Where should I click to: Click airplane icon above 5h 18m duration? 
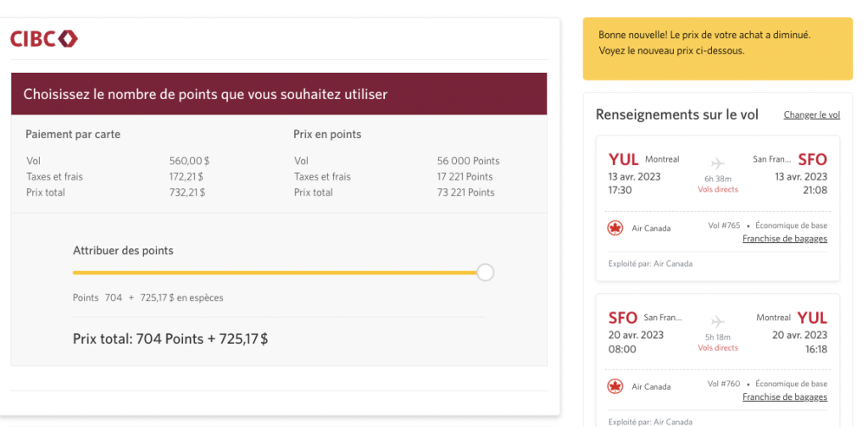click(717, 321)
